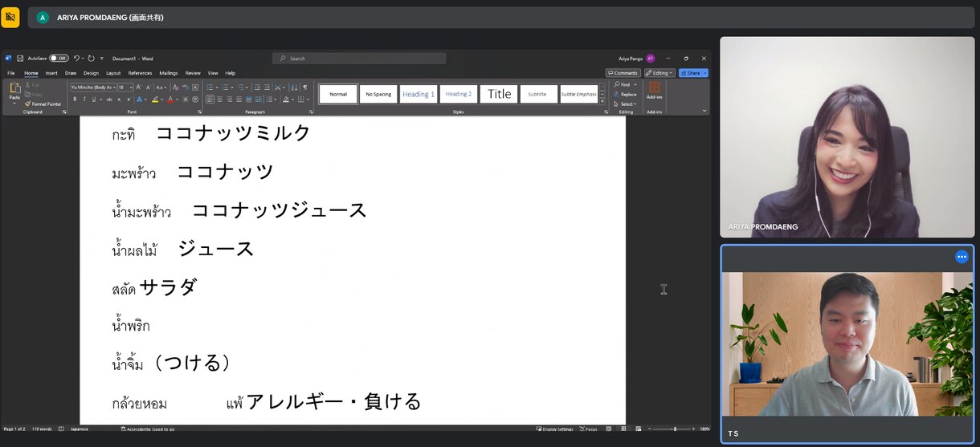The height and width of the screenshot is (447, 980).
Task: Switch to the Review tab
Action: (193, 73)
